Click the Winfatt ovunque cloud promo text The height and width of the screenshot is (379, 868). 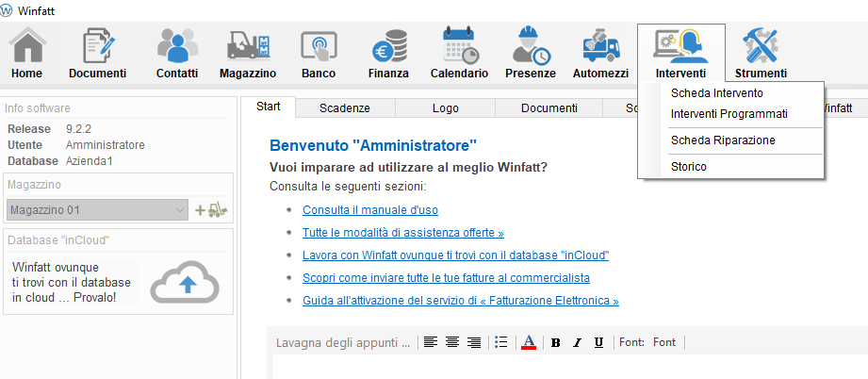(72, 283)
